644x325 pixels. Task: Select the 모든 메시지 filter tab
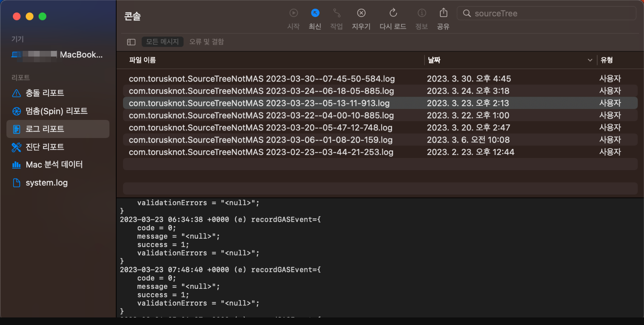[163, 42]
